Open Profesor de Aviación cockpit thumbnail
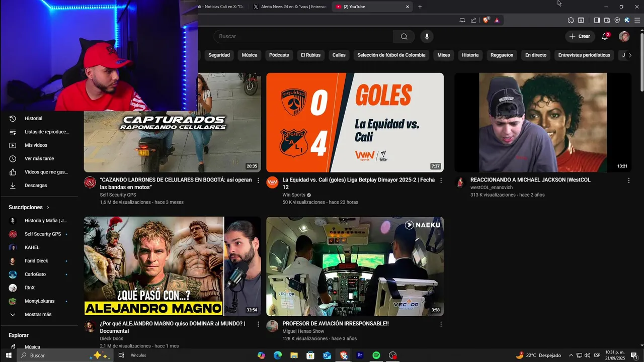 click(355, 266)
